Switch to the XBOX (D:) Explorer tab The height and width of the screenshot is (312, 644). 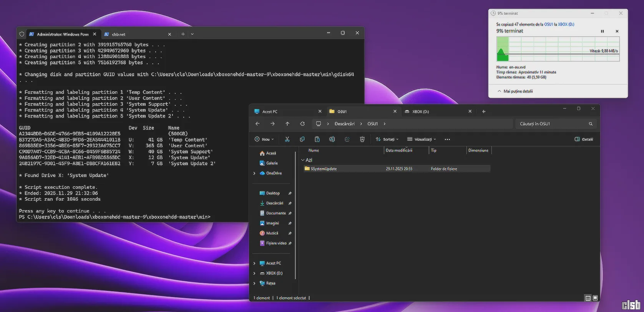coord(420,111)
